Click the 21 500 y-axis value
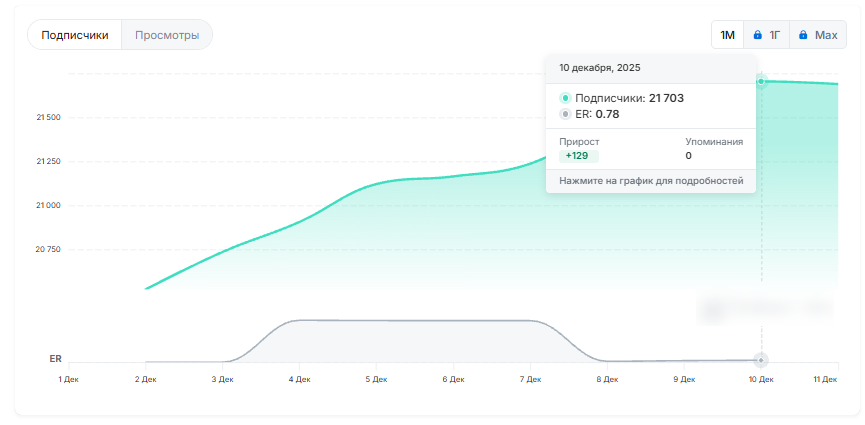Viewport: 865px width, 425px height. (48, 118)
